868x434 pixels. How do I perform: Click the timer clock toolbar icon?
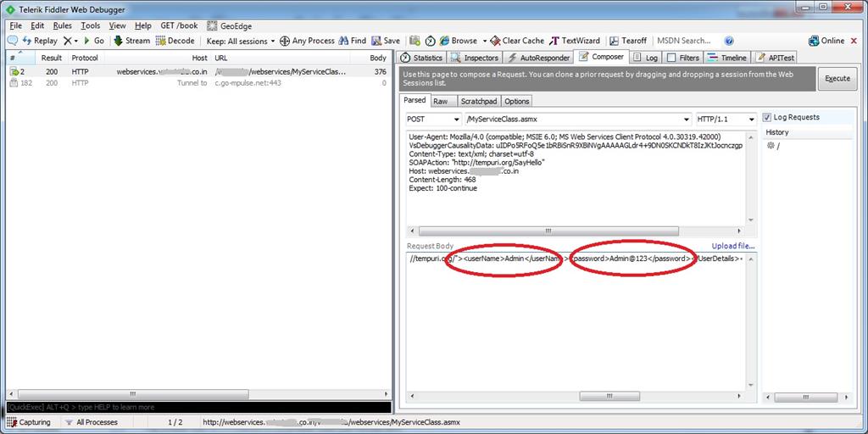point(430,41)
